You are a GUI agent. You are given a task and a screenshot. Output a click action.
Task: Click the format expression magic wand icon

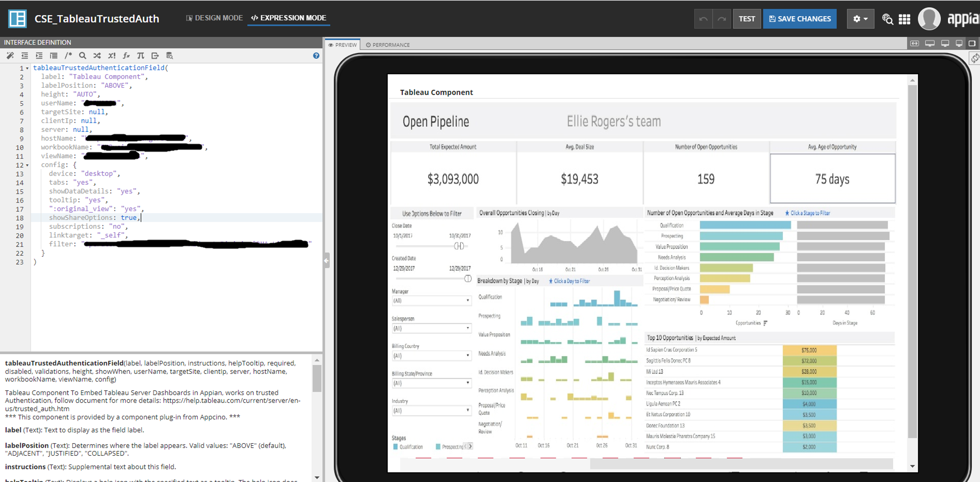(10, 56)
